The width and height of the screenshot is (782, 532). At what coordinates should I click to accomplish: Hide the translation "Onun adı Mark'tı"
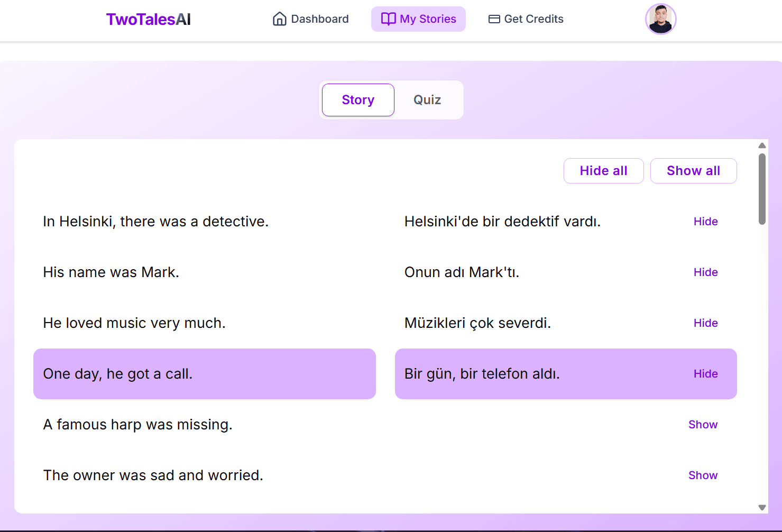705,272
